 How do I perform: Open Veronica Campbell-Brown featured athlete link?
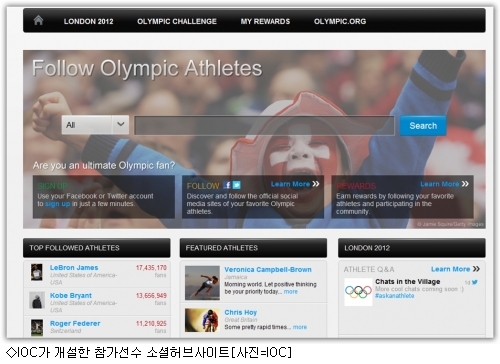click(x=268, y=270)
